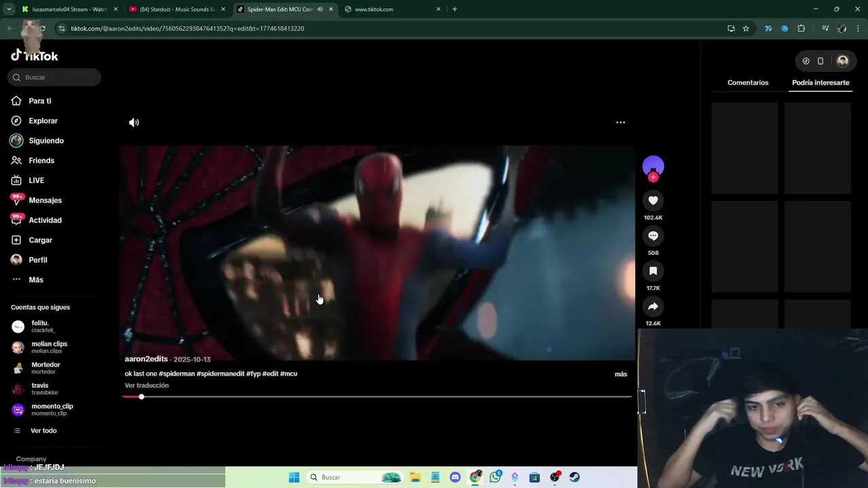Open the video's three-dot options menu
This screenshot has width=868, height=488.
pyautogui.click(x=620, y=123)
